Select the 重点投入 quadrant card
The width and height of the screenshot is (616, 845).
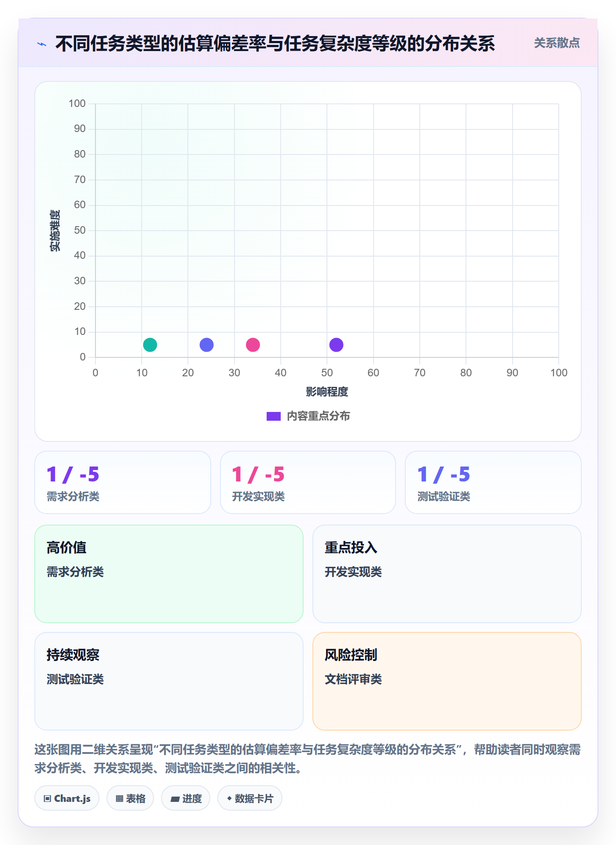point(447,574)
